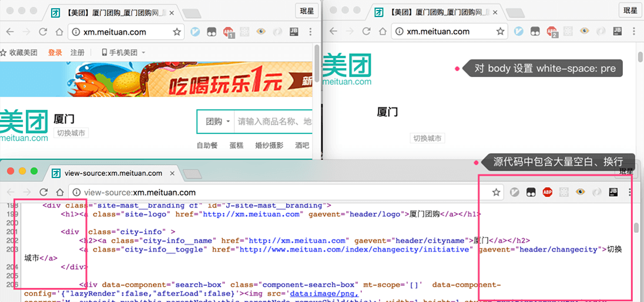The image size is (644, 302).
Task: Open Adblock Plus icon in view-source window
Action: click(x=547, y=192)
